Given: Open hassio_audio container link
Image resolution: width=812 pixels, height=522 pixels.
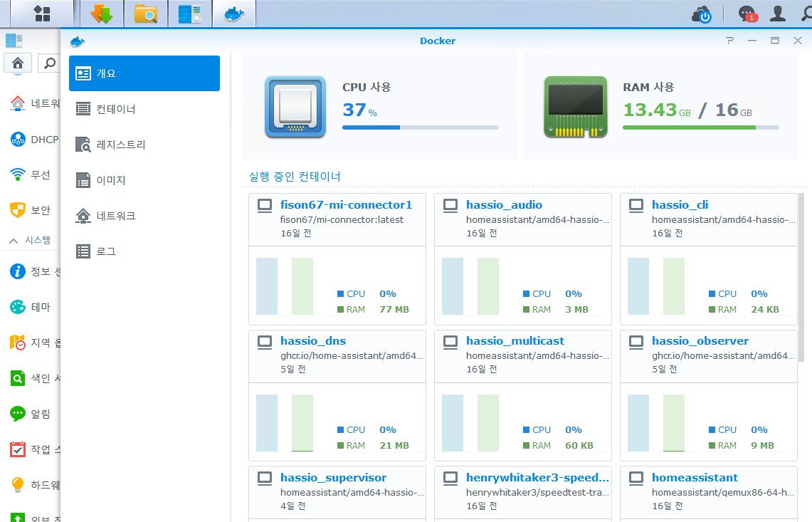Looking at the screenshot, I should tap(504, 205).
